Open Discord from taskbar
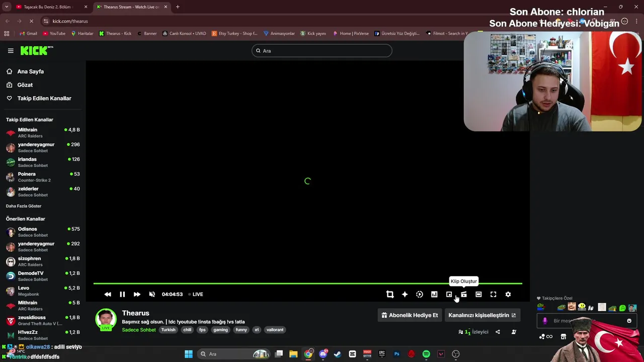 pyautogui.click(x=323, y=354)
